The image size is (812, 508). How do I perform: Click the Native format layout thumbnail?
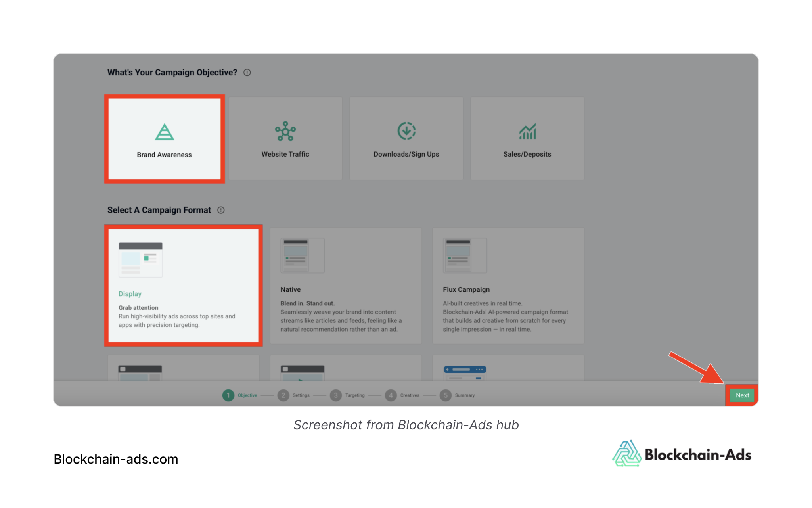pyautogui.click(x=303, y=255)
